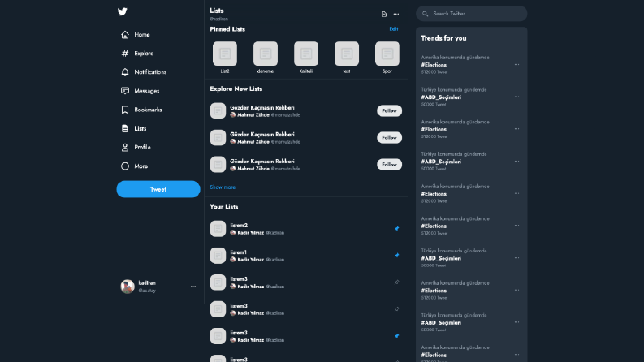
Task: Click the Twitter bird logo
Action: (x=123, y=11)
